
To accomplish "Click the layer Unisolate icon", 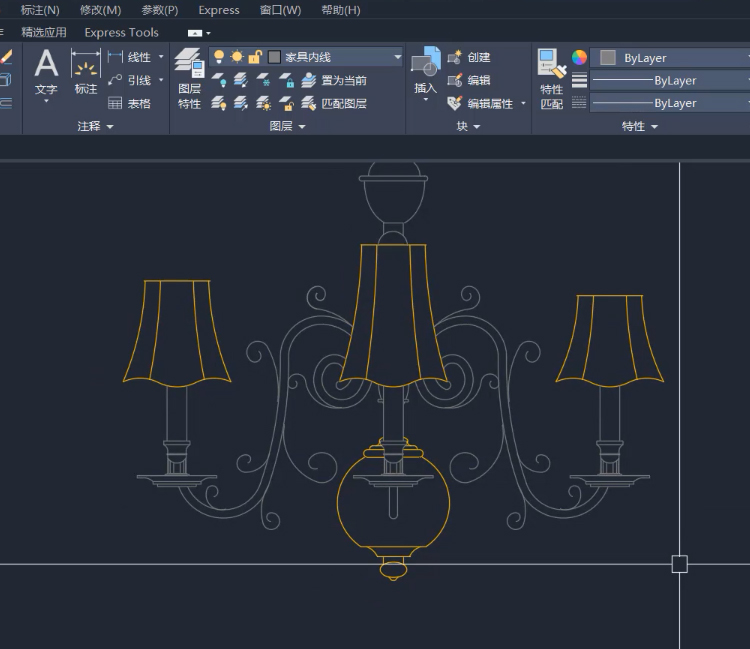I will [x=241, y=103].
